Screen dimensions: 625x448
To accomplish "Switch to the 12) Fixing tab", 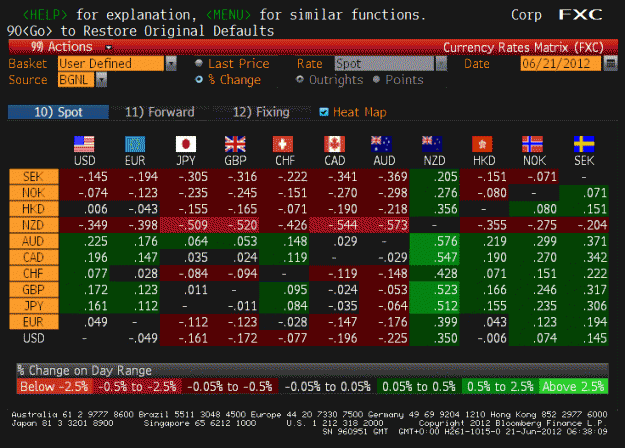I will point(261,112).
